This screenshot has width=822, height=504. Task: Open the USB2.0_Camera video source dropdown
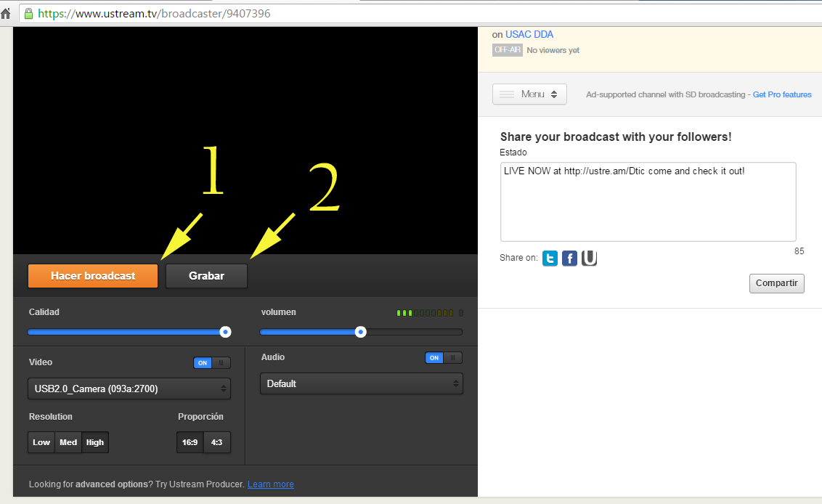(x=129, y=389)
